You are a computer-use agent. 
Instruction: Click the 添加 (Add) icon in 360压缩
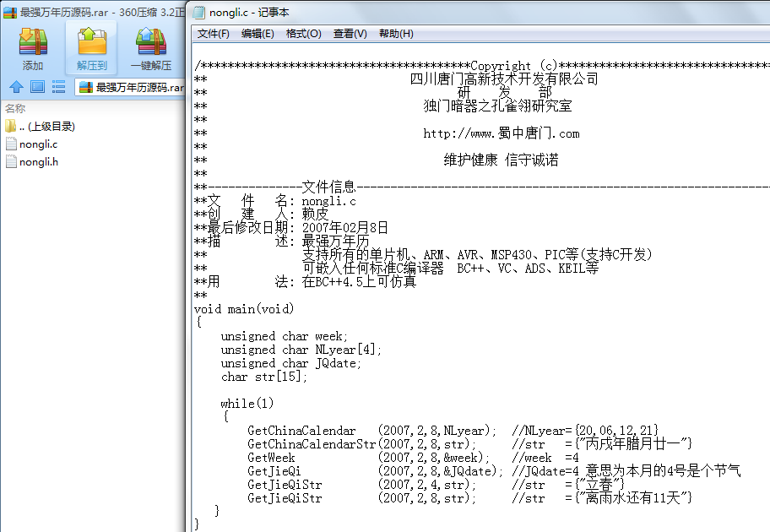[33, 41]
